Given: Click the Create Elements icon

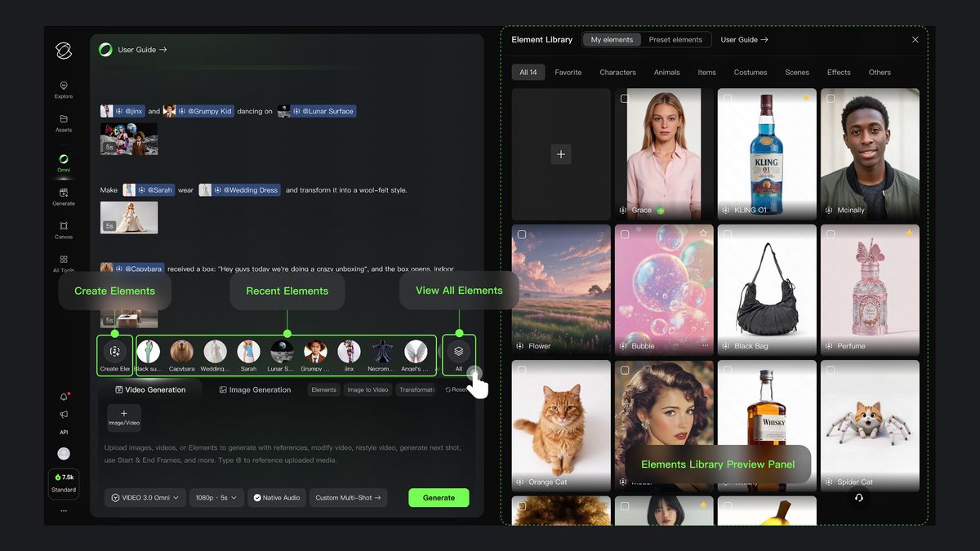Looking at the screenshot, I should [x=114, y=352].
